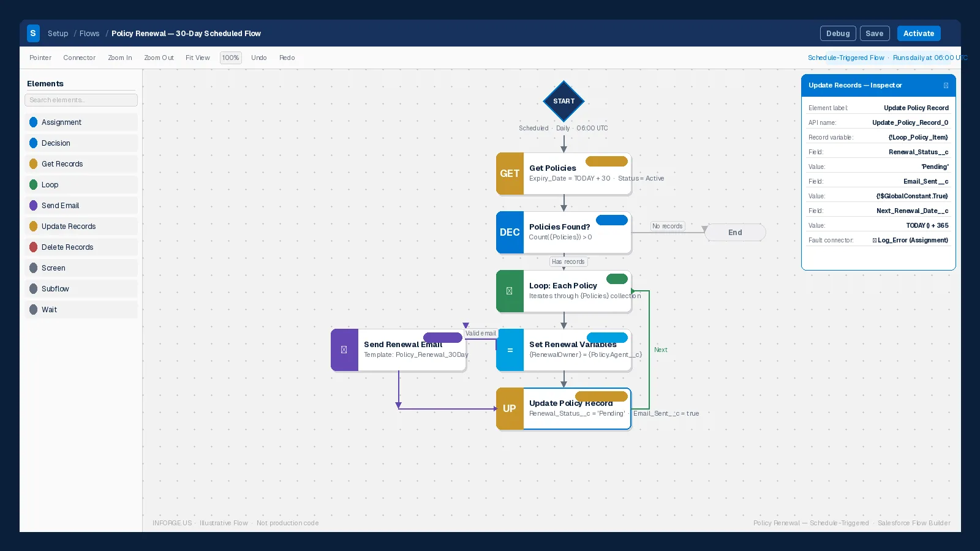Select the Connector tool
This screenshot has width=980, height=551.
[79, 58]
